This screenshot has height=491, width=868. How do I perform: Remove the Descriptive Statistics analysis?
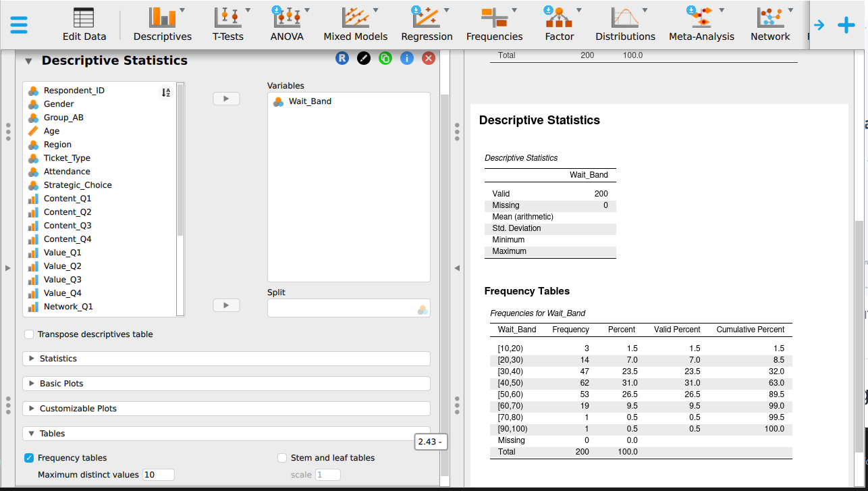click(429, 59)
